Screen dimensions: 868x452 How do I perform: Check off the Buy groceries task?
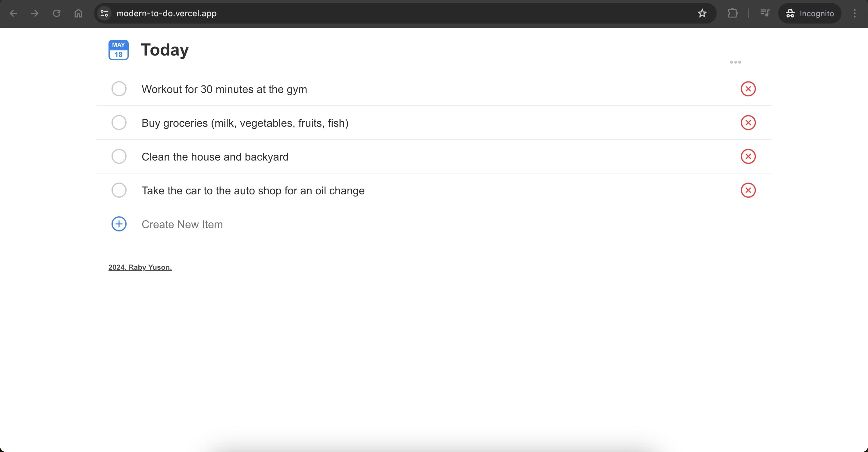119,123
